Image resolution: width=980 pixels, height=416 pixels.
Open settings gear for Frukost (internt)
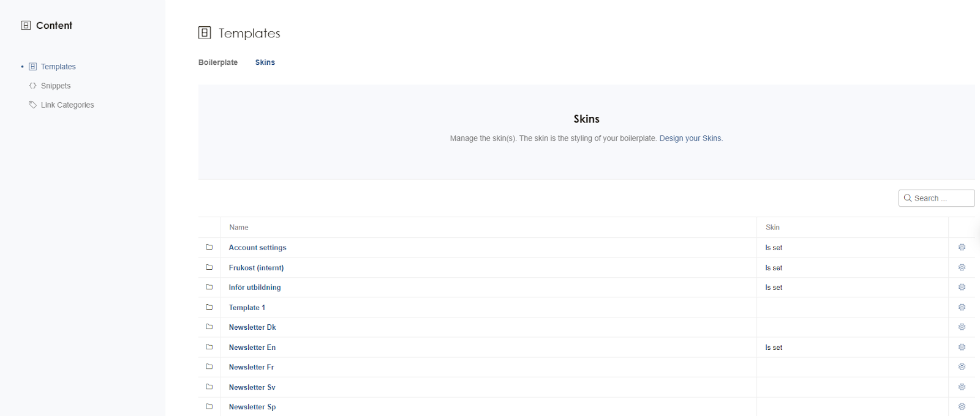point(962,267)
